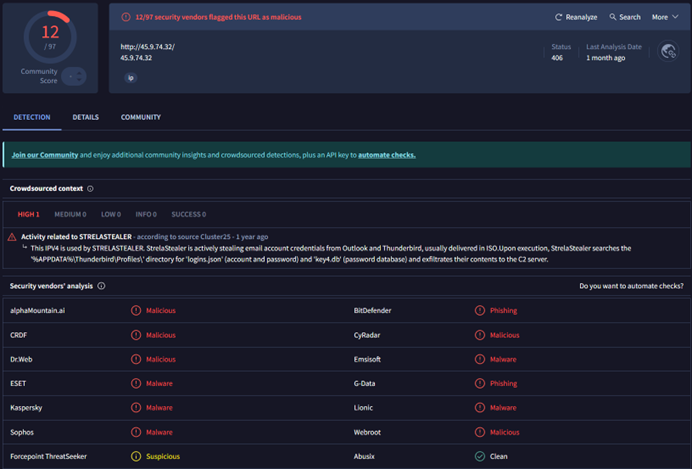Viewport: 692px width, 469px height.
Task: Click the Clean verdict for Abusix
Action: point(499,456)
